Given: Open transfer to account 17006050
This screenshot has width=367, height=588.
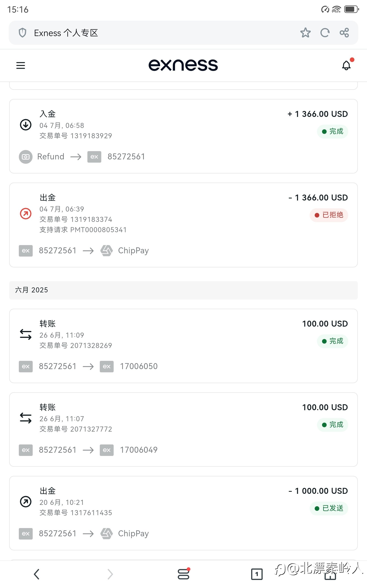Looking at the screenshot, I should (x=183, y=346).
